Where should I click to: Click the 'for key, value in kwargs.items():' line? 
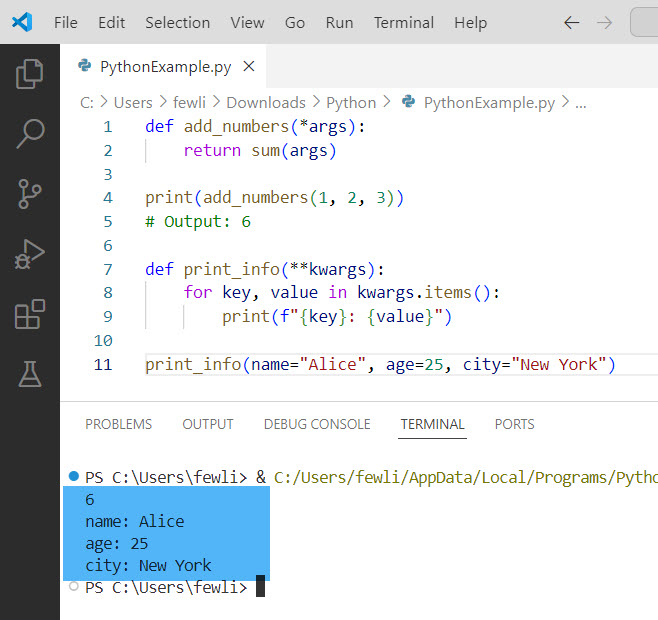pyautogui.click(x=341, y=293)
